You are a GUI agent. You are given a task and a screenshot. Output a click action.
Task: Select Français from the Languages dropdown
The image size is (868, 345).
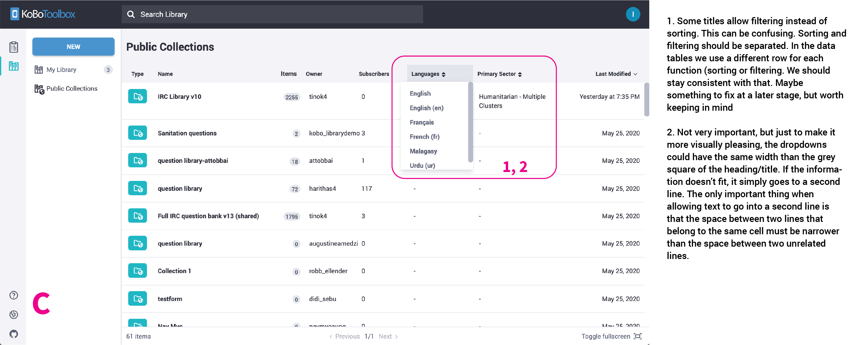point(422,122)
